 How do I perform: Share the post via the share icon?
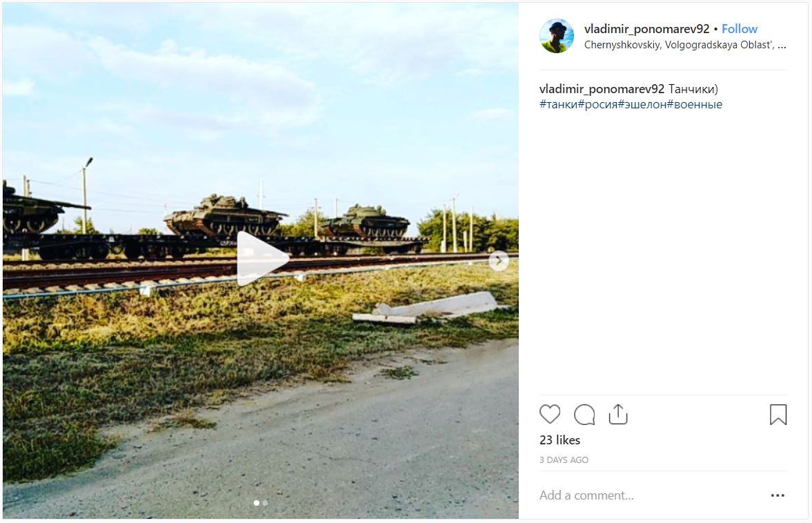tap(618, 414)
